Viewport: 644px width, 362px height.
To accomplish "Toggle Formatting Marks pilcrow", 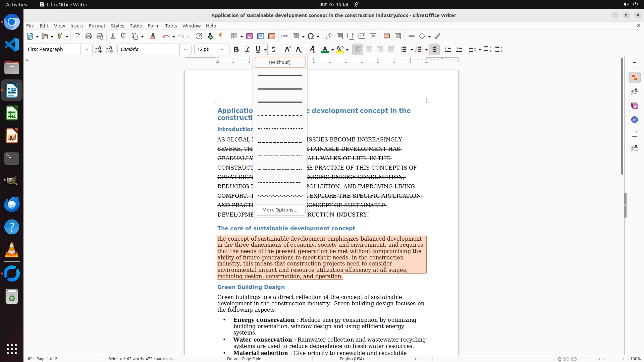I will [221, 37].
